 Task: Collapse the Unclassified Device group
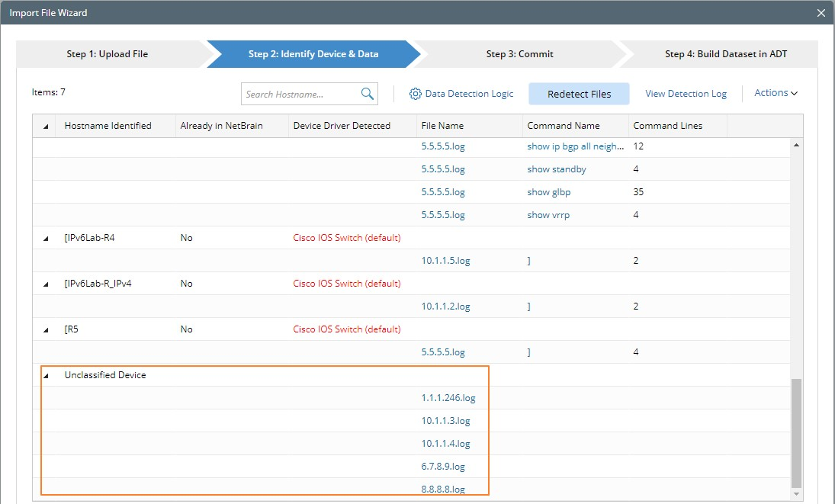pyautogui.click(x=46, y=375)
